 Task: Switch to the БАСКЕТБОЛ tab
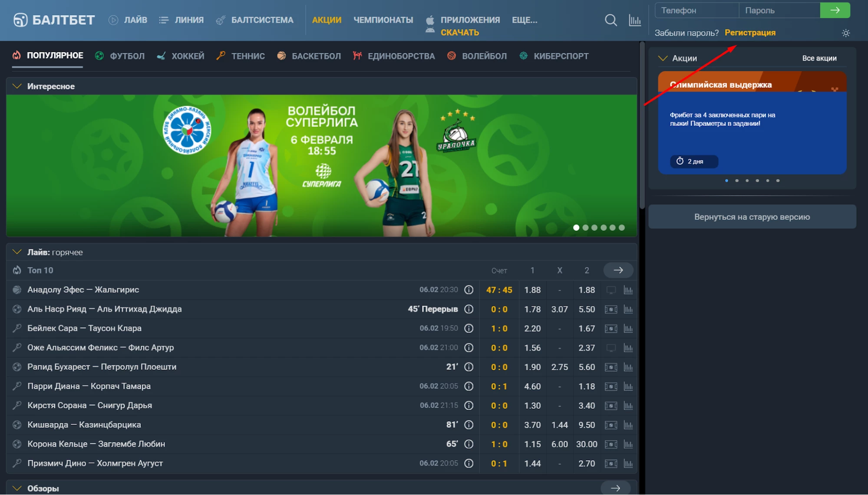(309, 56)
